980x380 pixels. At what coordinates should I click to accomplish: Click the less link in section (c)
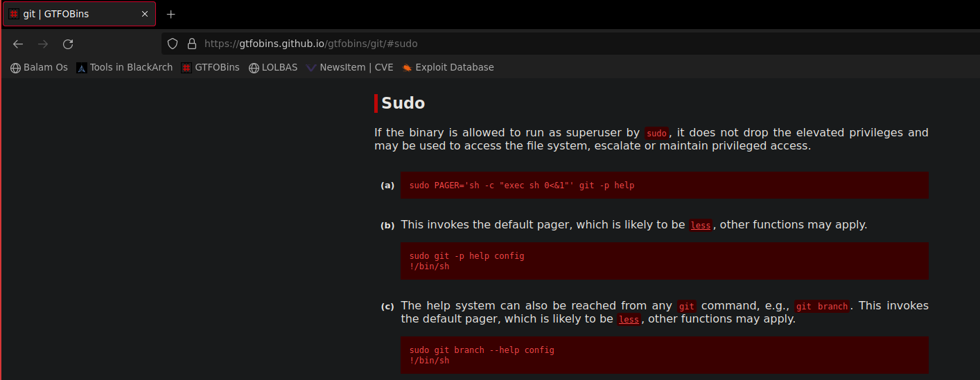click(x=629, y=320)
